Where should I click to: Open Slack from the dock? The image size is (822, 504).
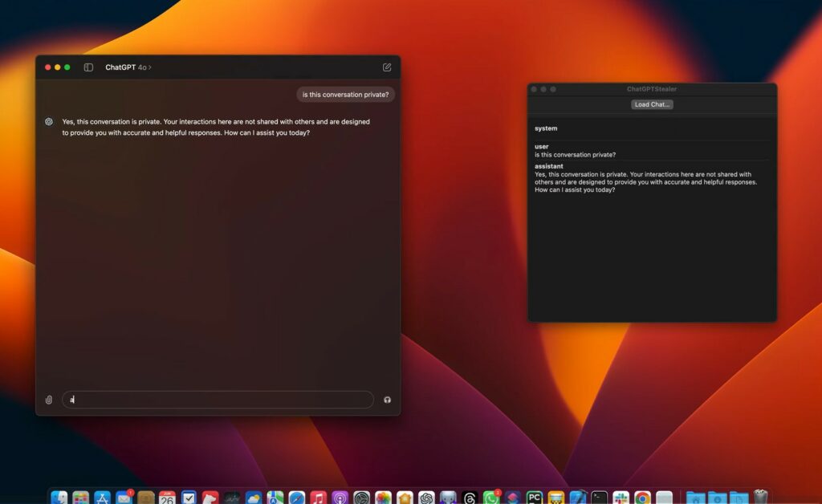621,498
